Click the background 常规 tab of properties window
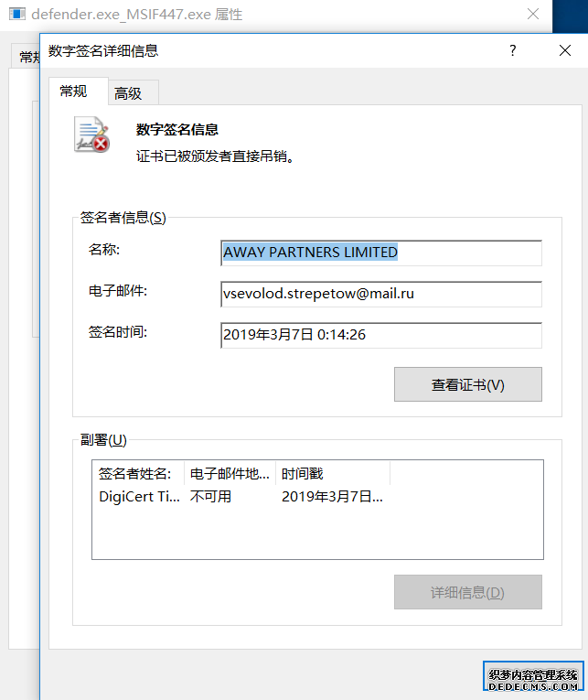 pos(26,56)
